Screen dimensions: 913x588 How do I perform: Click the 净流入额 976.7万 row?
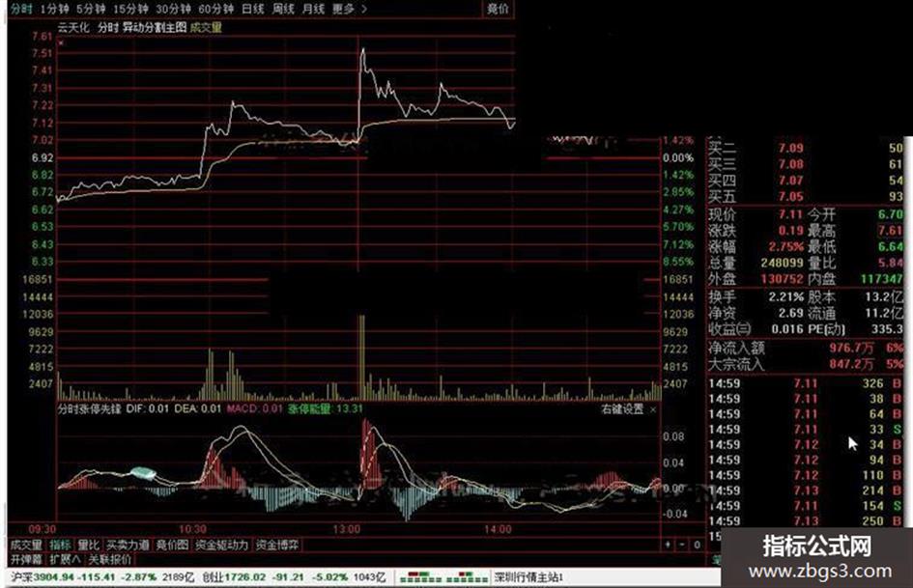tap(806, 349)
